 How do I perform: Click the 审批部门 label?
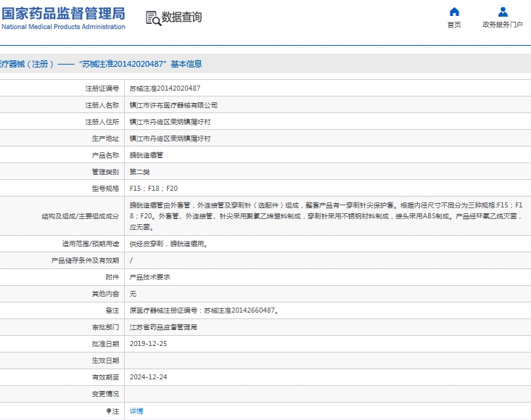(105, 327)
